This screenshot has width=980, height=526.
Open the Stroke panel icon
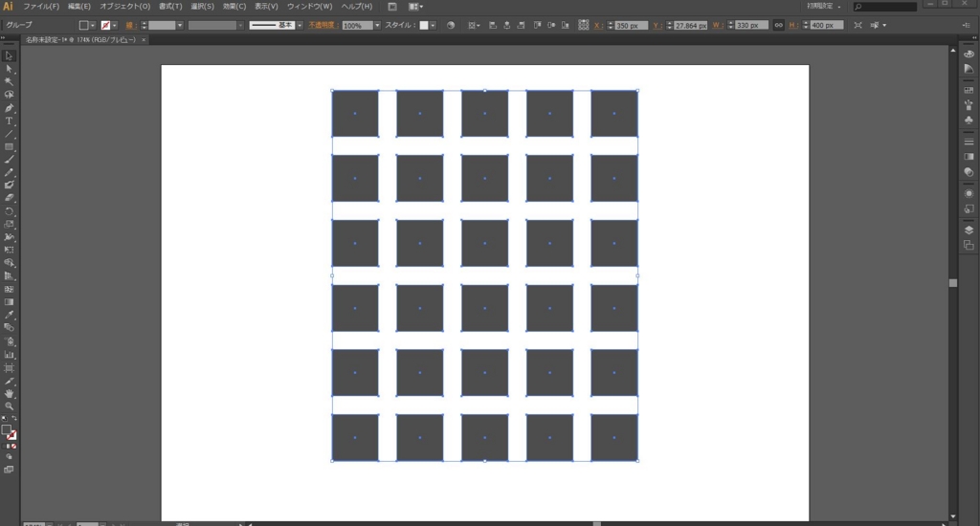click(x=969, y=142)
